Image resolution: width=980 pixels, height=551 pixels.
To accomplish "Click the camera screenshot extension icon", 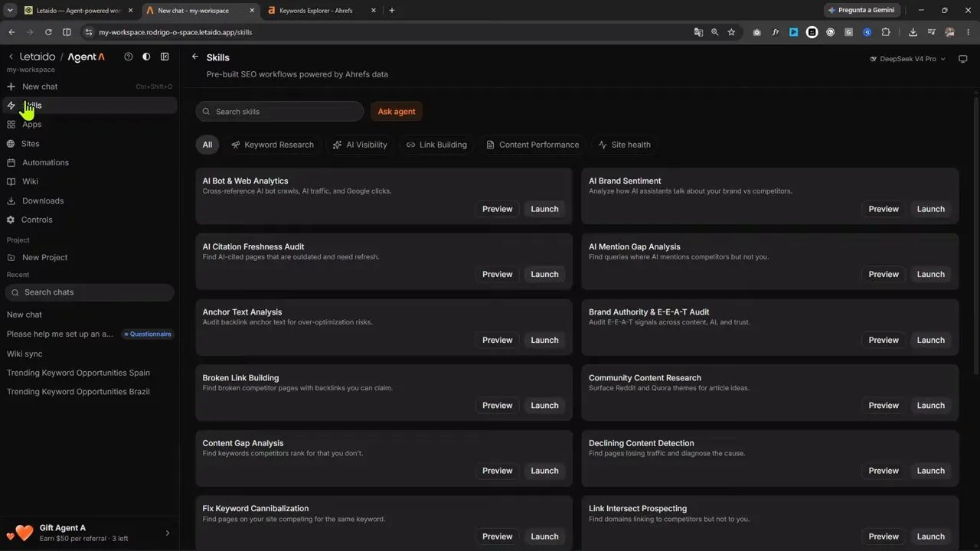I will (757, 32).
